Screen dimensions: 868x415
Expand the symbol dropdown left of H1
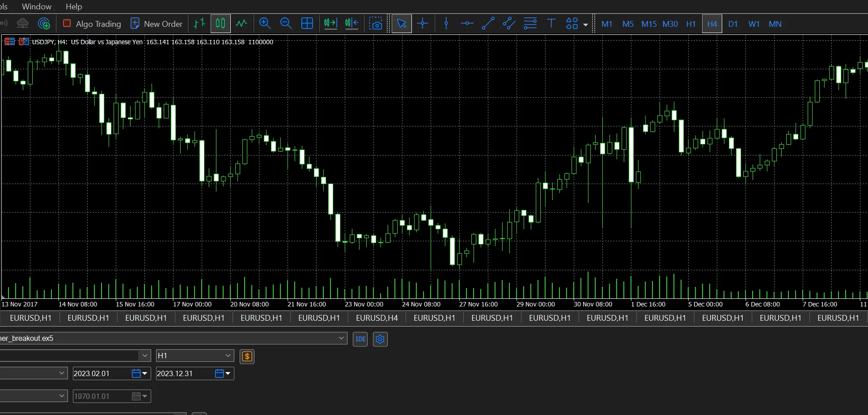pyautogui.click(x=144, y=356)
